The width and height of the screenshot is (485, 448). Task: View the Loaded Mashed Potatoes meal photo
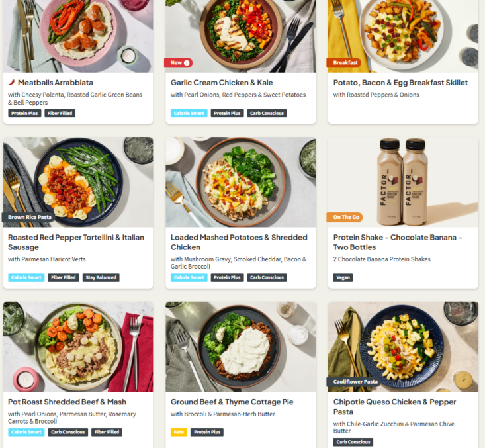241,182
